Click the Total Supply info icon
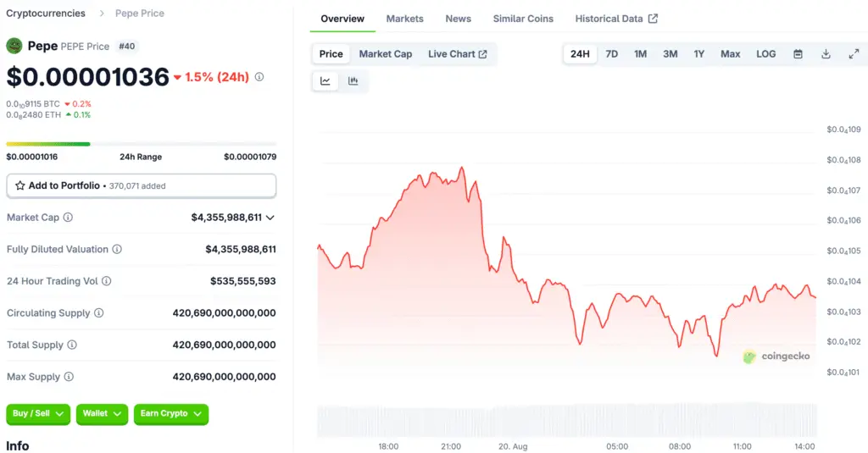The image size is (868, 453). pos(72,345)
